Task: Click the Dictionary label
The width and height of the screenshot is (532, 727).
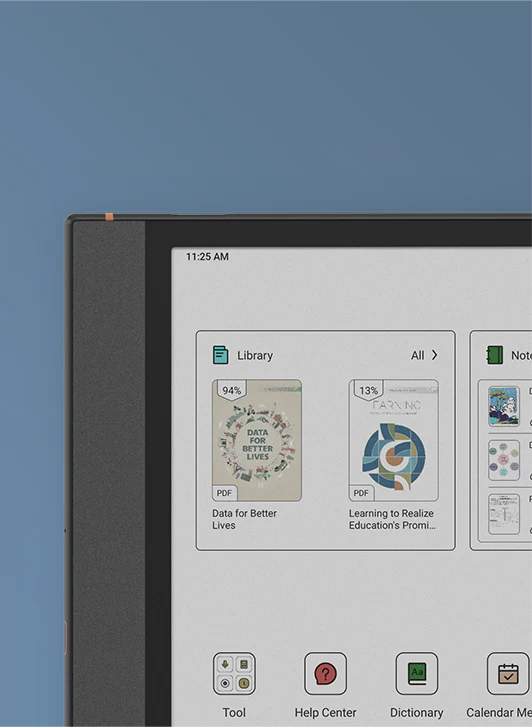Action: coord(417,713)
